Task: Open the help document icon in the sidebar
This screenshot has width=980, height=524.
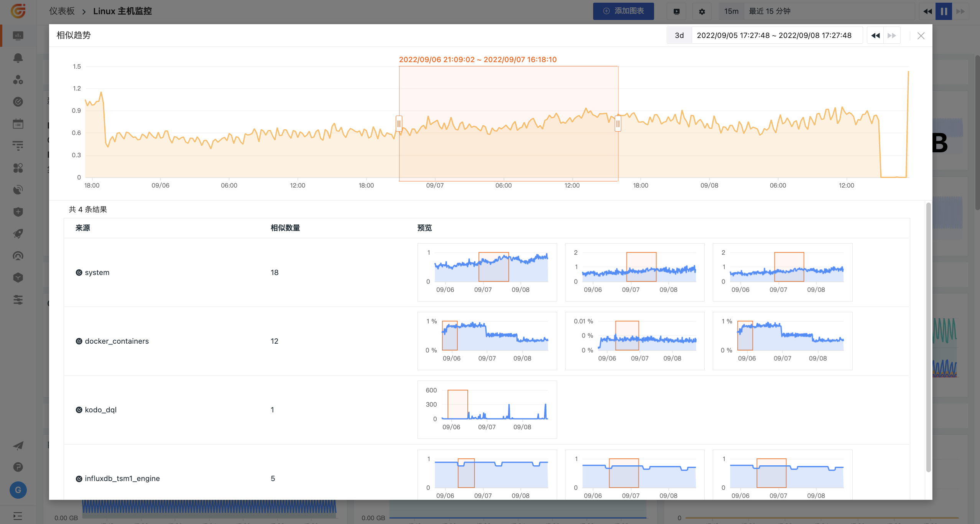Action: (18, 467)
